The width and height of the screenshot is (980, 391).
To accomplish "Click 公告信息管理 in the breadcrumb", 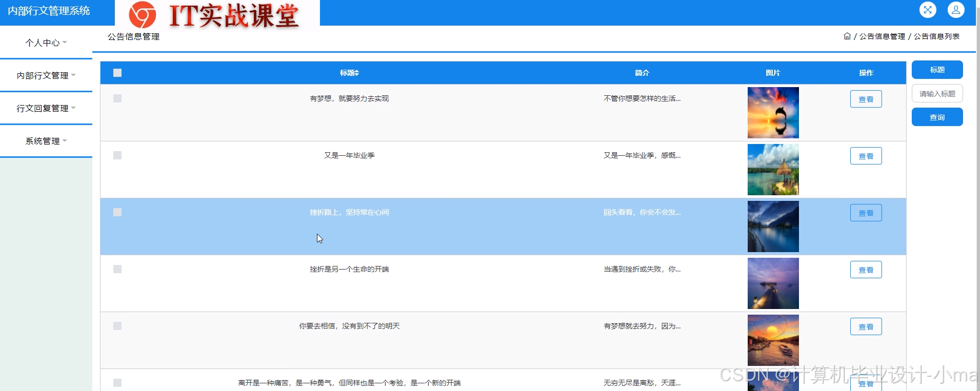I will (x=882, y=36).
